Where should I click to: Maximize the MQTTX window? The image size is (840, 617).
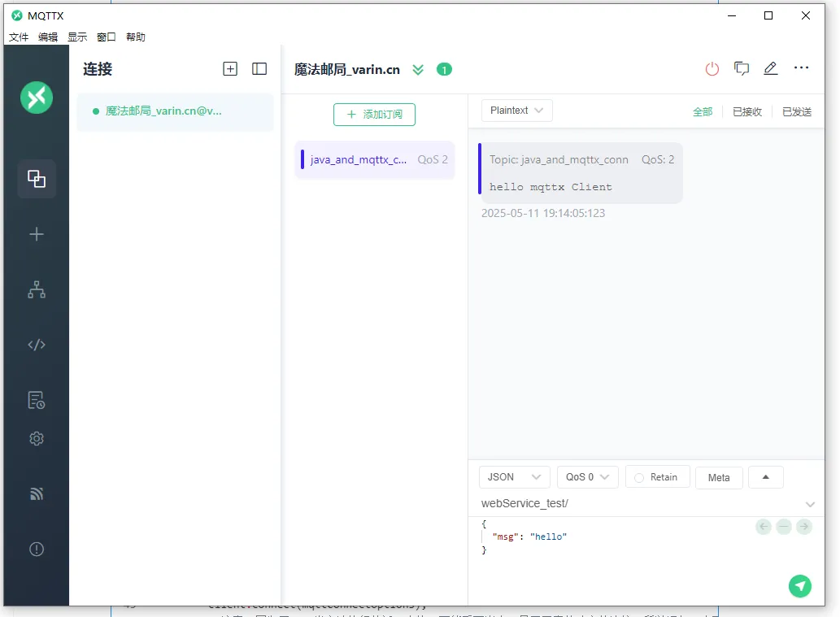(x=768, y=15)
